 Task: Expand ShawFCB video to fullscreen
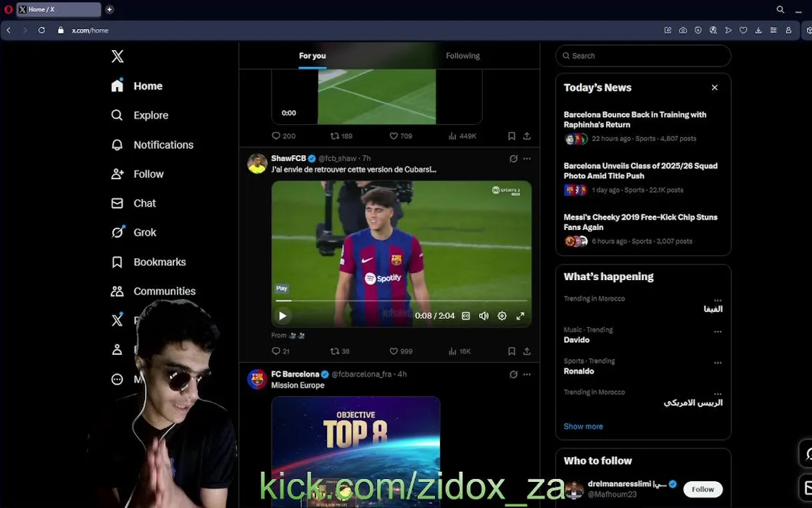520,315
